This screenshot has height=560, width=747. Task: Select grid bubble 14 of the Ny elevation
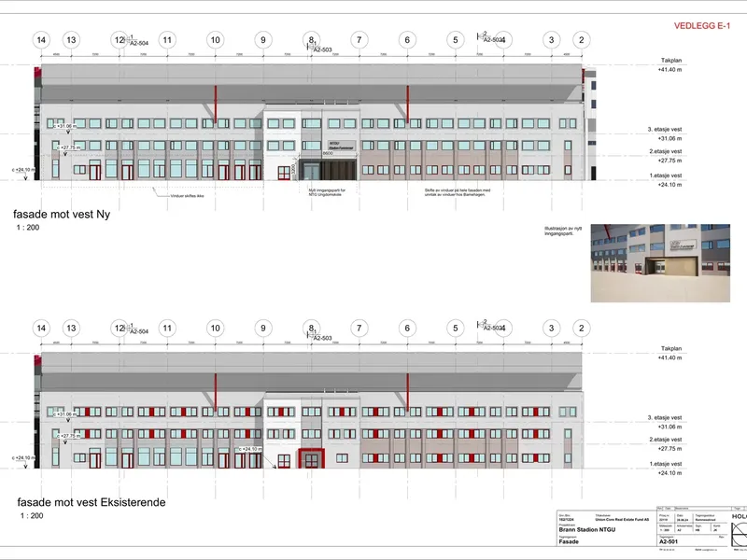[x=41, y=40]
